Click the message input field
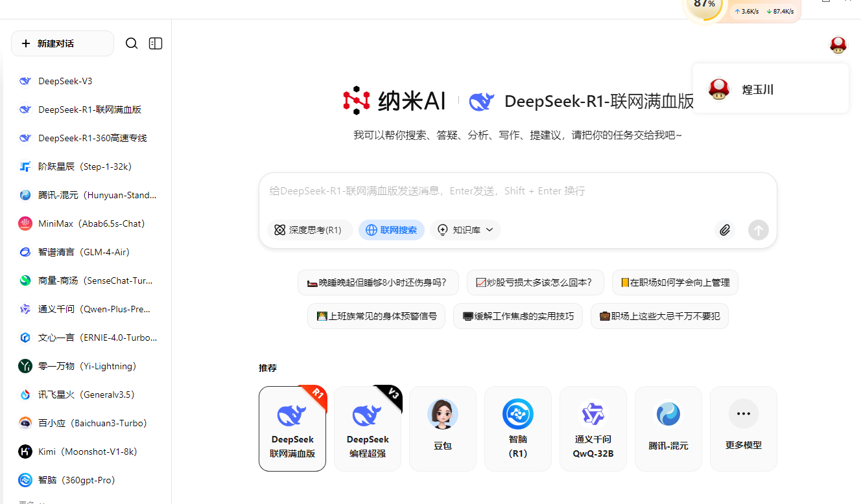This screenshot has width=861, height=504. tap(517, 191)
